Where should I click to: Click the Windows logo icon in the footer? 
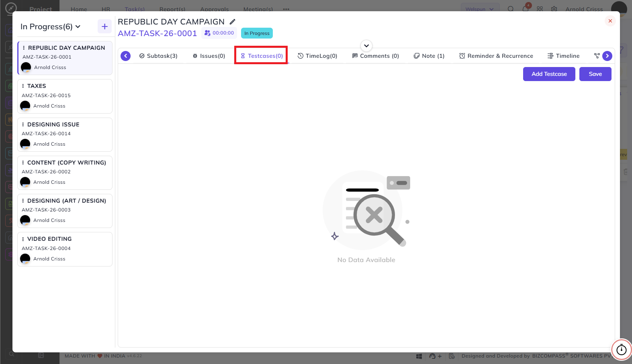(419, 356)
